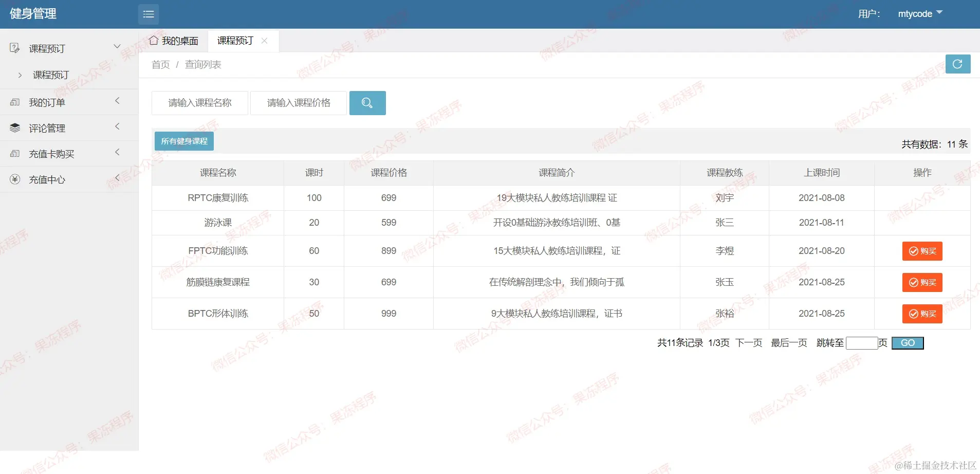
Task: Expand the 我的订单 menu chevron
Action: coord(117,101)
